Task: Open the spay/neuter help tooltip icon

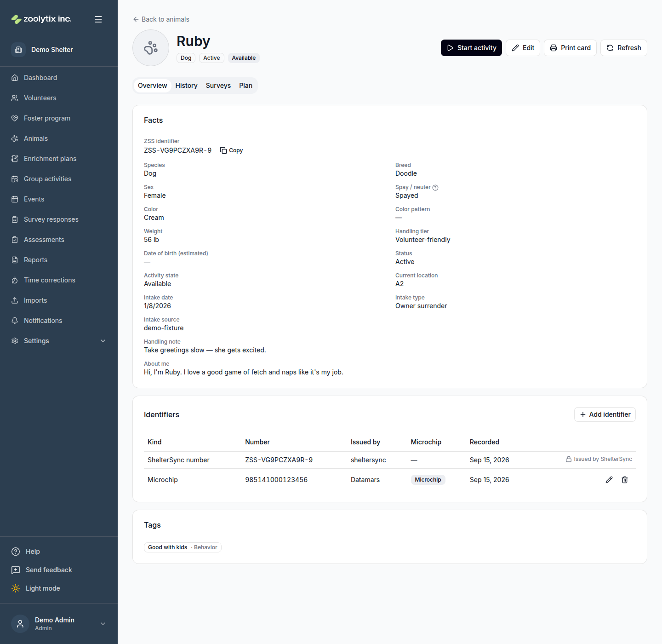Action: coord(435,187)
